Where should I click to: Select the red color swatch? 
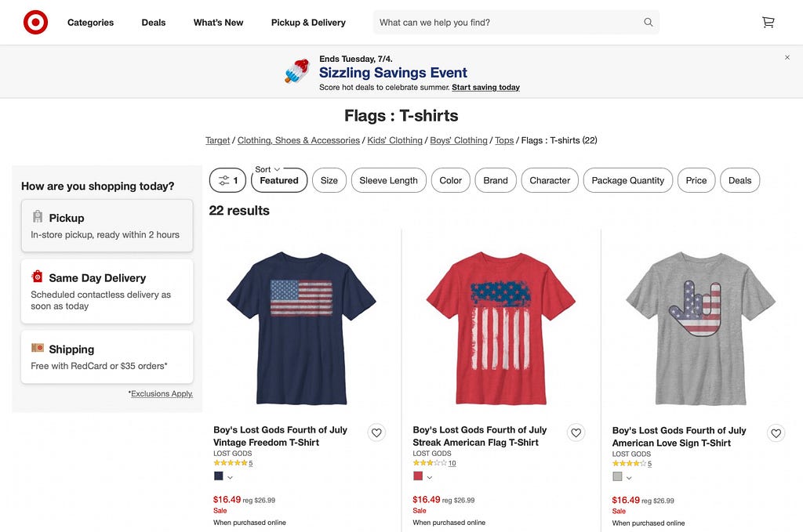418,476
